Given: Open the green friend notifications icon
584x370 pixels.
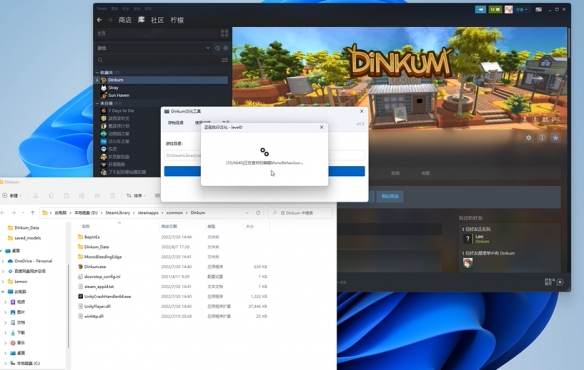Looking at the screenshot, I should pos(495,9).
